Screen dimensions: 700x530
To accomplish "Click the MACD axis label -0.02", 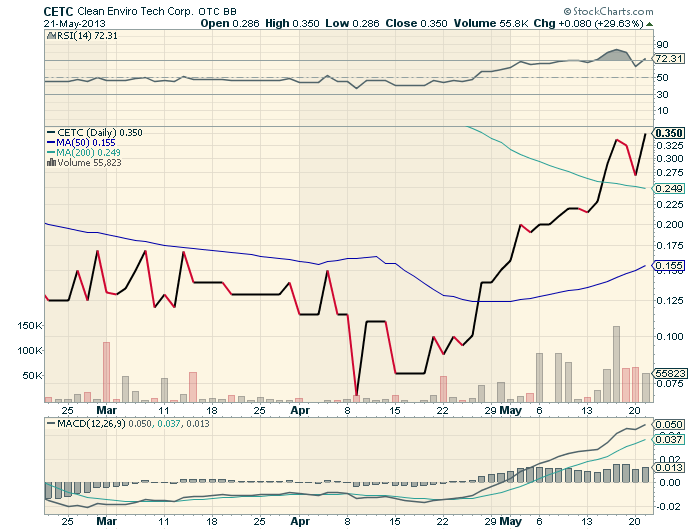I will [668, 506].
